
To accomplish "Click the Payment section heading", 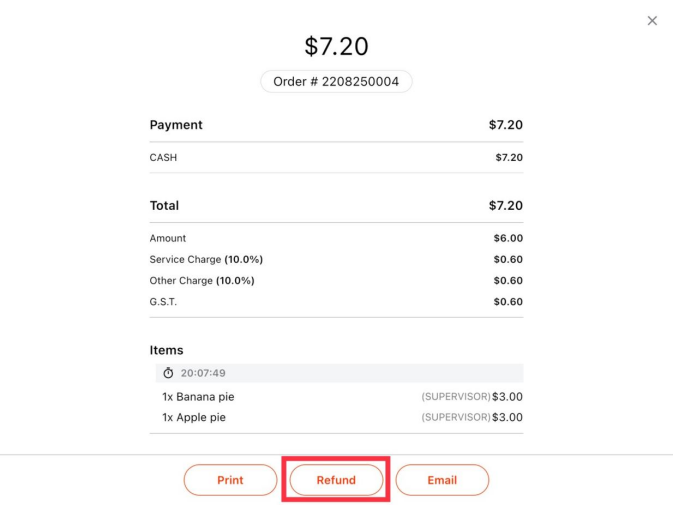I will pos(176,125).
